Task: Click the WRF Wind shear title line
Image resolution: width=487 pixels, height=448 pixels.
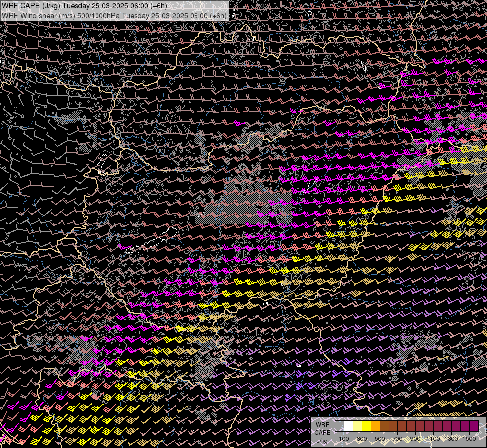Action: click(114, 15)
